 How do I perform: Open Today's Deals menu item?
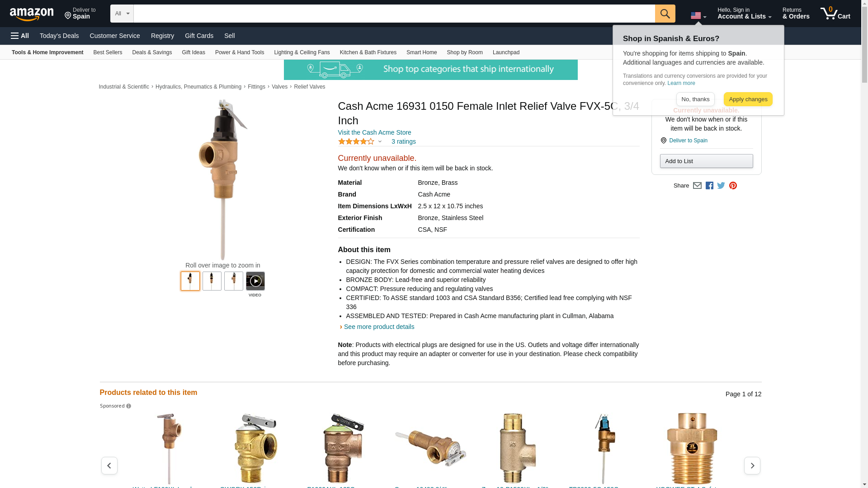pyautogui.click(x=59, y=36)
